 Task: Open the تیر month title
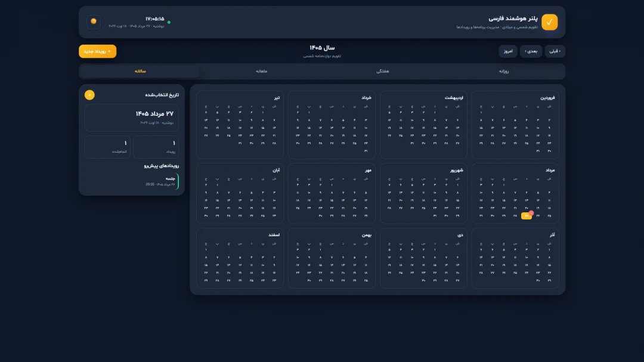[277, 98]
